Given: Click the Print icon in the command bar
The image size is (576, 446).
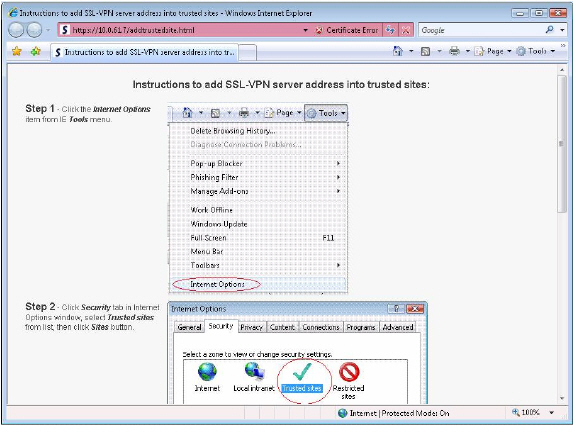Looking at the screenshot, I should 454,51.
